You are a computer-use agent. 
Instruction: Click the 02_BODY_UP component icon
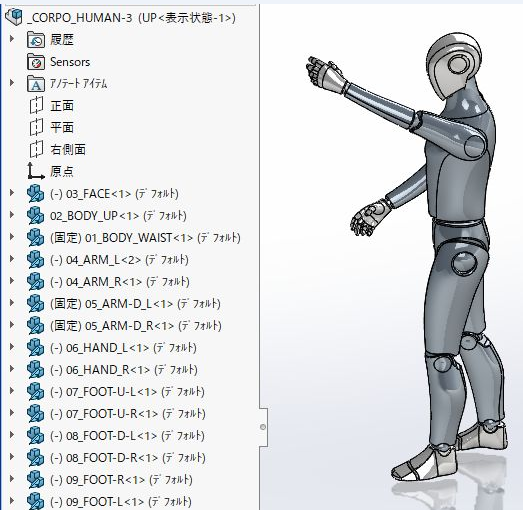pyautogui.click(x=35, y=216)
